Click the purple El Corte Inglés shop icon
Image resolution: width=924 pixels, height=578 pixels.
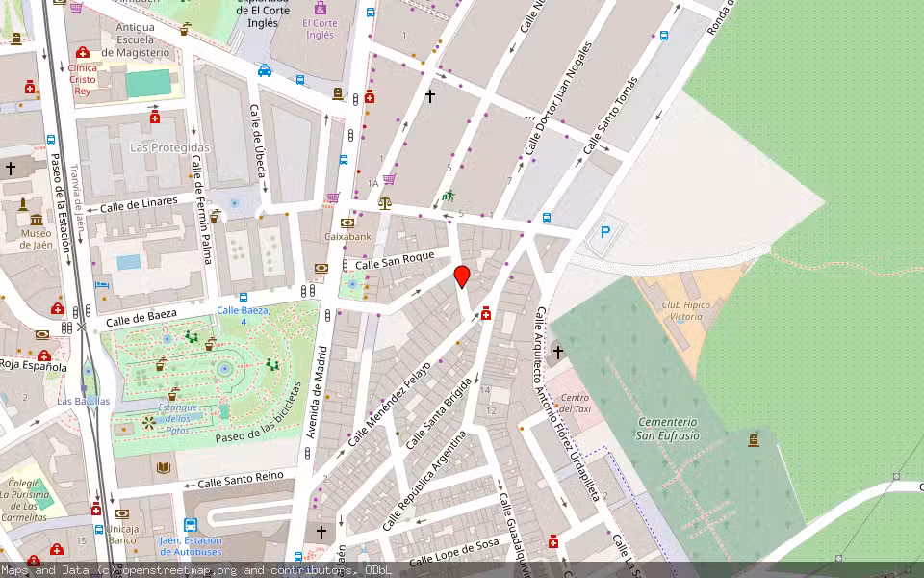pos(320,8)
